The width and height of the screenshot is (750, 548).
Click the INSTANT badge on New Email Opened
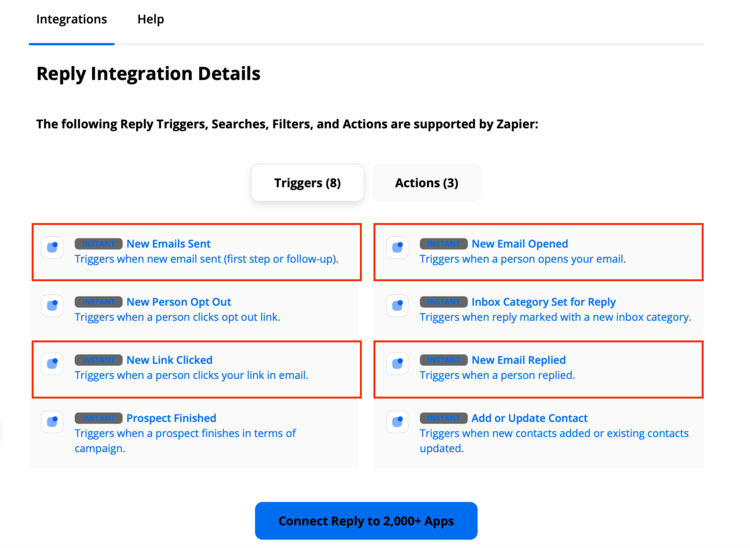(x=444, y=244)
